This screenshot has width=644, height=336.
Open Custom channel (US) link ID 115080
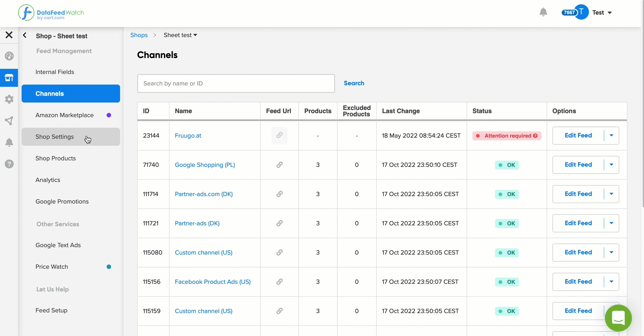[203, 253]
